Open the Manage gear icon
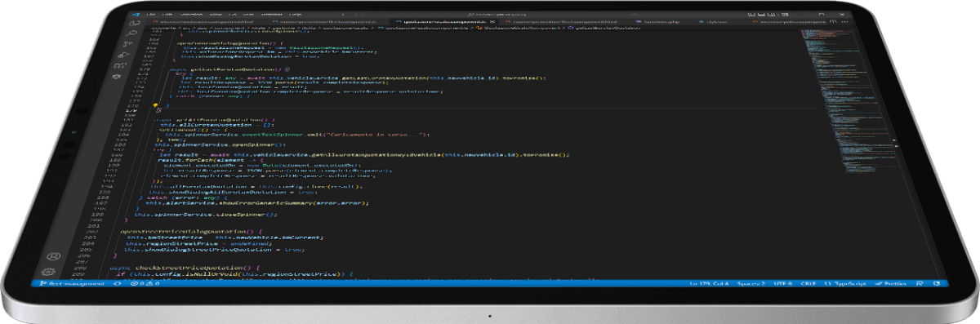The width and height of the screenshot is (980, 324). click(48, 272)
